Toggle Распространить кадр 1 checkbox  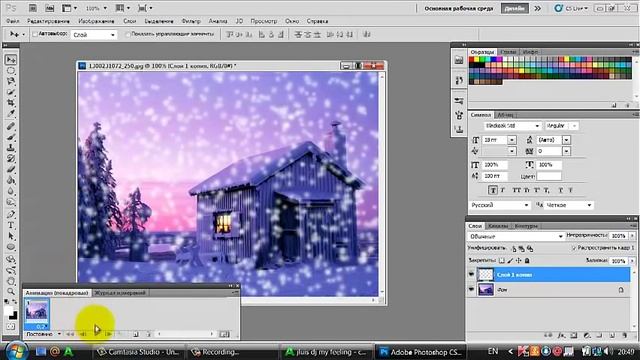point(574,248)
